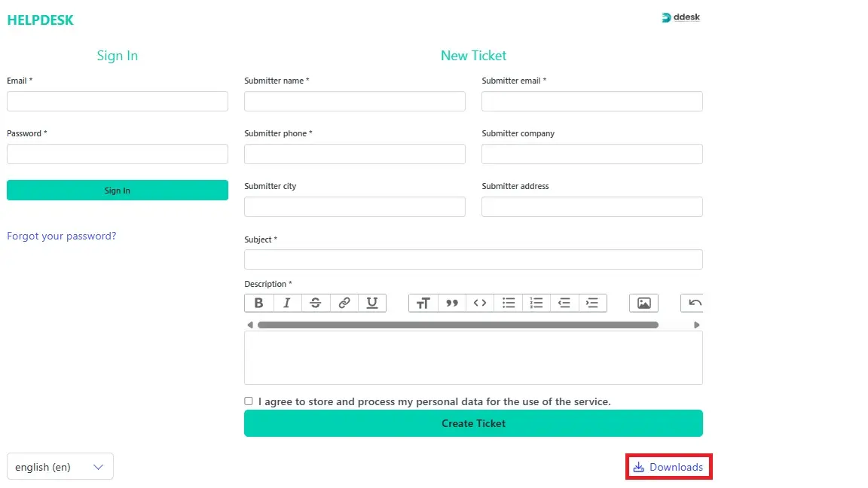This screenshot has height=488, width=868.
Task: Check the personal data consent checkbox
Action: (x=249, y=401)
